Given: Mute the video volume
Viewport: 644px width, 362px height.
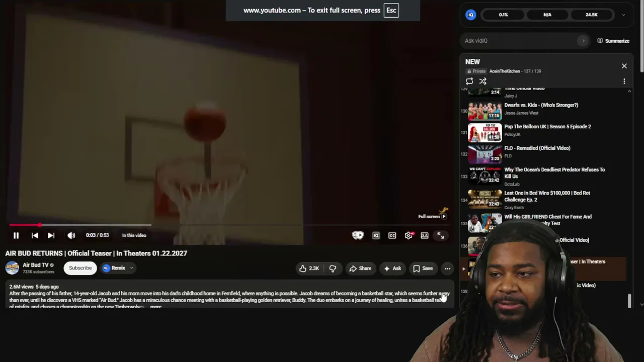Looking at the screenshot, I should [x=71, y=235].
